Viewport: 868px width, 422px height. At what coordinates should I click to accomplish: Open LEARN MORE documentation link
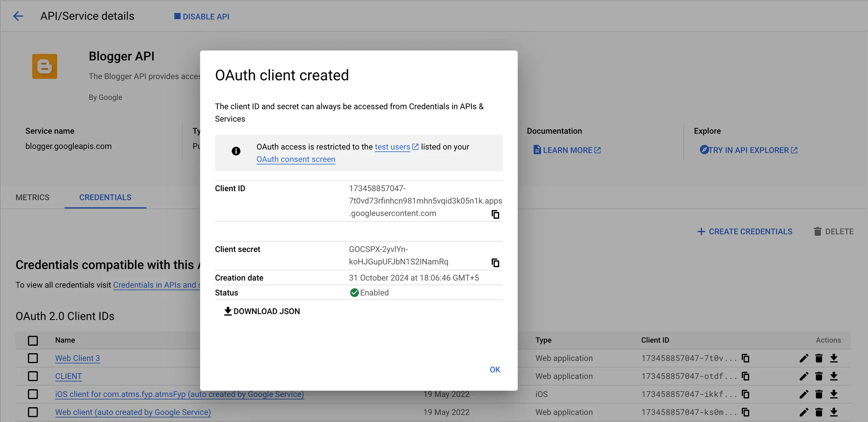pos(567,150)
